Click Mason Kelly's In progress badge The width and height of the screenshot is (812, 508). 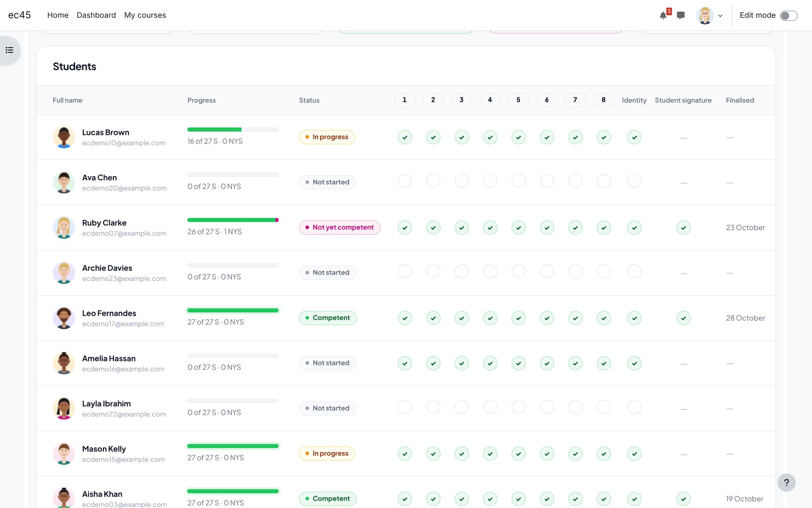[327, 453]
